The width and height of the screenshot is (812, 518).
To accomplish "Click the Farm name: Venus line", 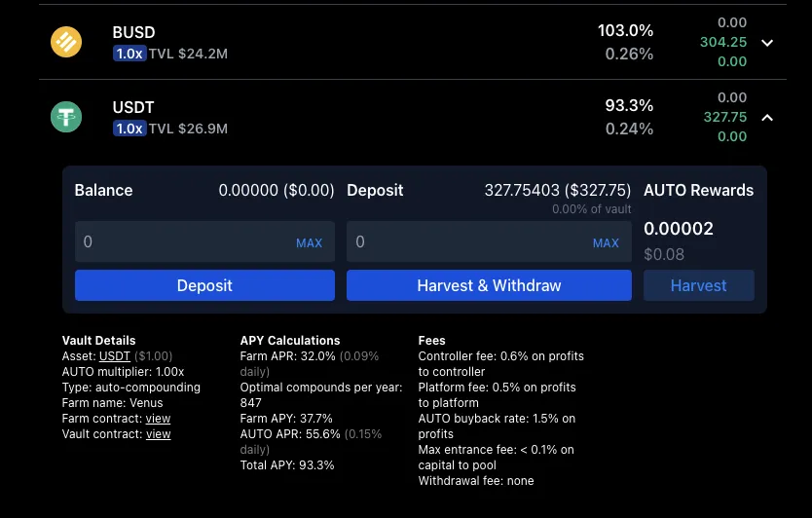I will [112, 403].
